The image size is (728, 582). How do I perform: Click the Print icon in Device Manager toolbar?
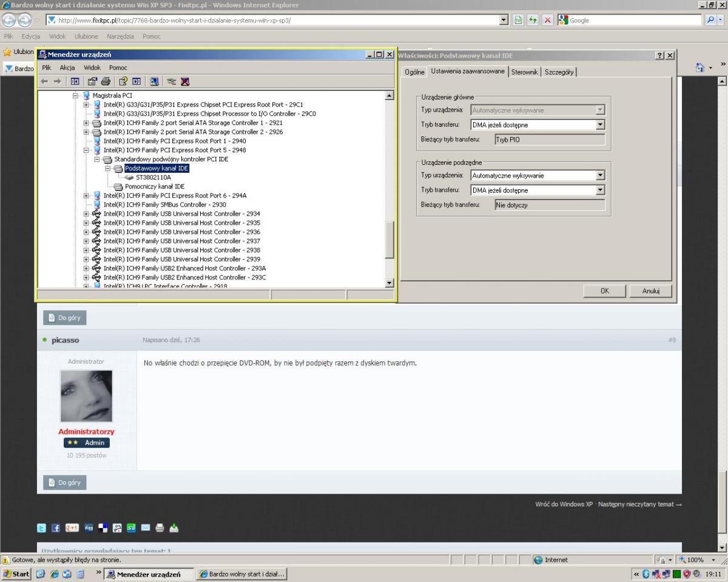click(x=106, y=81)
